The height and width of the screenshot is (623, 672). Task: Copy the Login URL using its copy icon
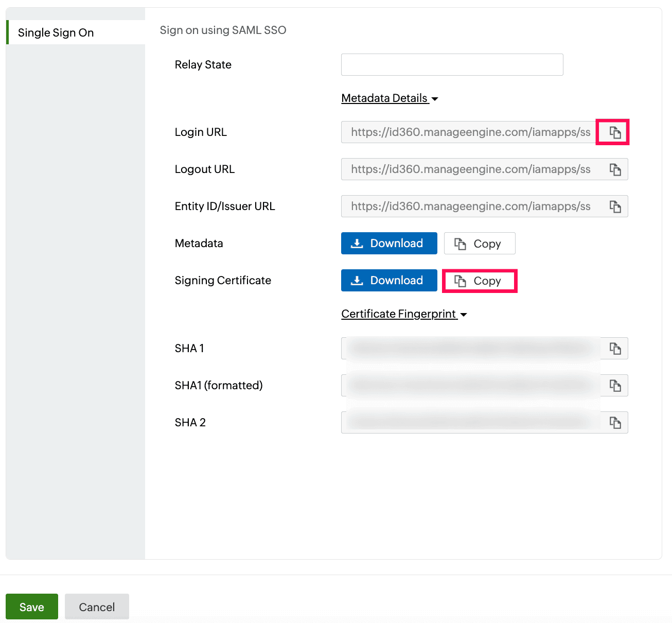[x=614, y=132]
